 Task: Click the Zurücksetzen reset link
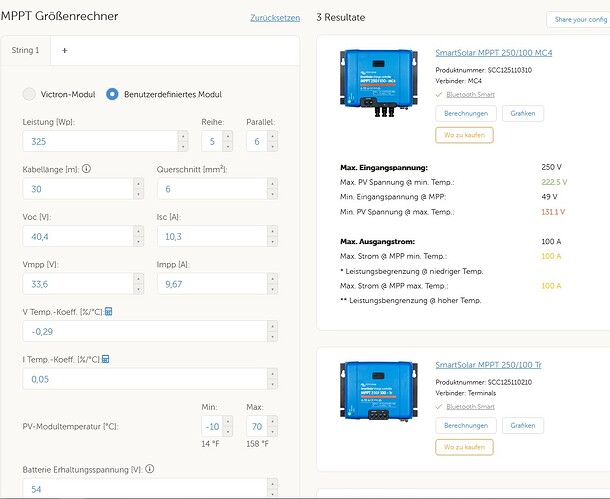point(275,18)
